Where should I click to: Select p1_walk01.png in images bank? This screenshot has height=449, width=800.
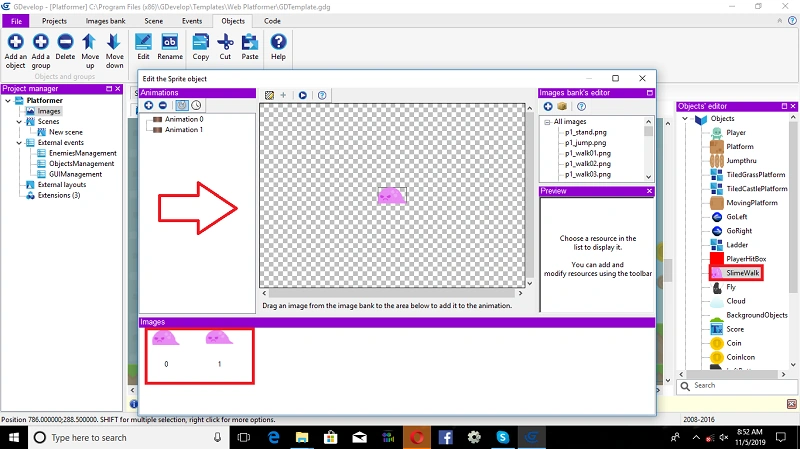[588, 153]
